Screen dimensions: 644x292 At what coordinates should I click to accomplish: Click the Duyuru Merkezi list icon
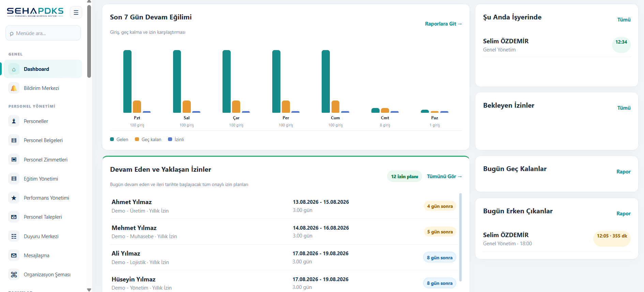click(x=14, y=236)
